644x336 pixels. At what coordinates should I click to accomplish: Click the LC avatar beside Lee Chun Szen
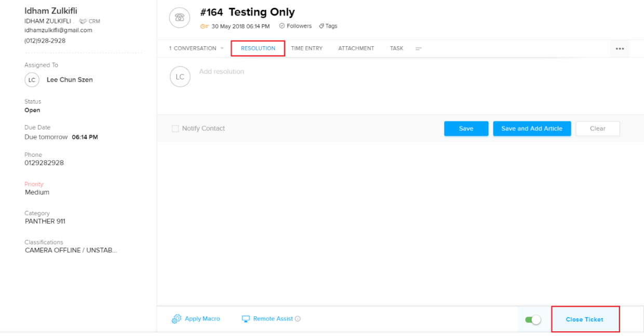point(32,80)
